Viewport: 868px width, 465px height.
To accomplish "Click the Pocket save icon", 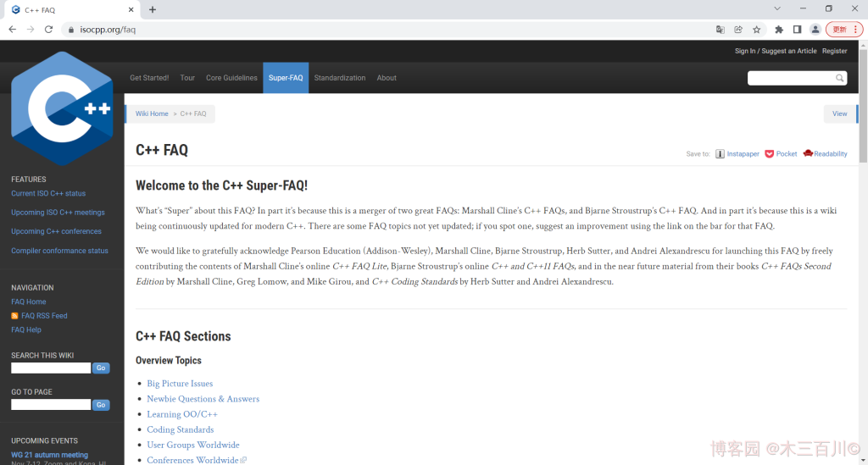I will [769, 154].
